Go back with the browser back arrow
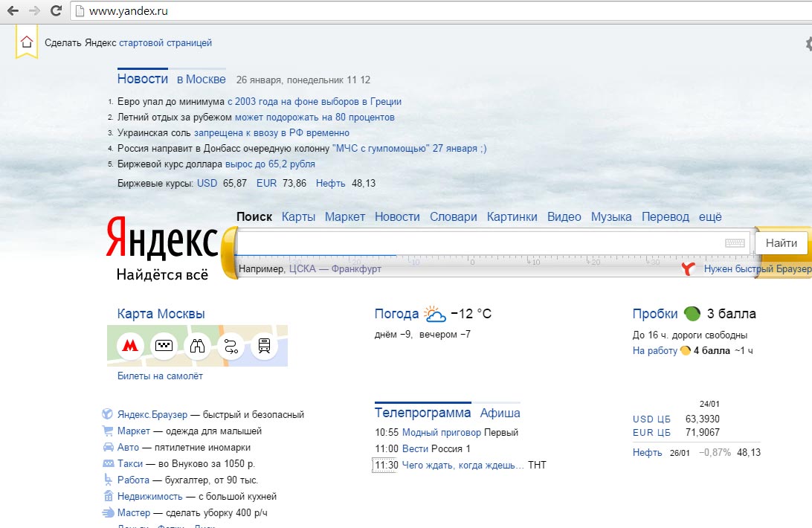The image size is (812, 528). [13, 10]
